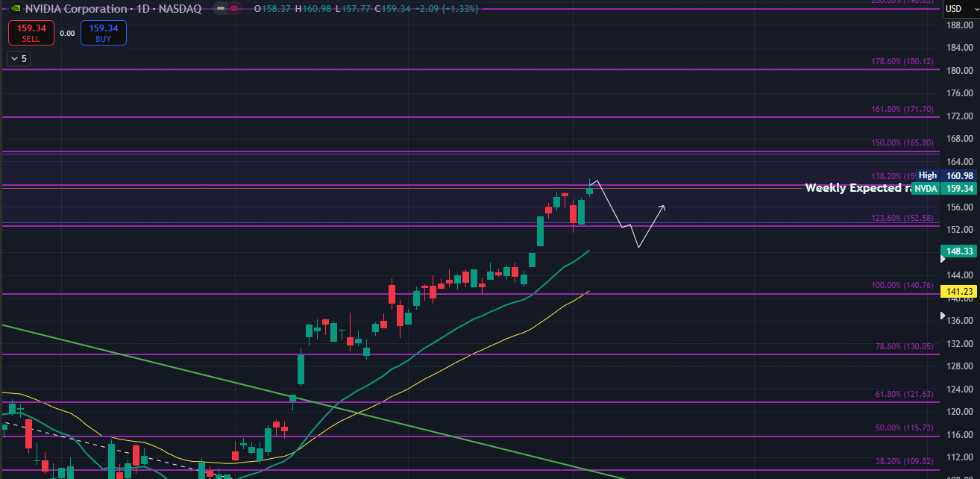
Task: Click the 128.00 tick on the price scale
Action: coord(958,366)
